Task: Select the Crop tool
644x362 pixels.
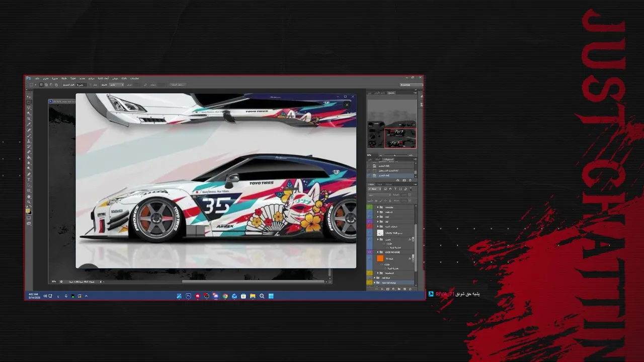Action: [29, 119]
